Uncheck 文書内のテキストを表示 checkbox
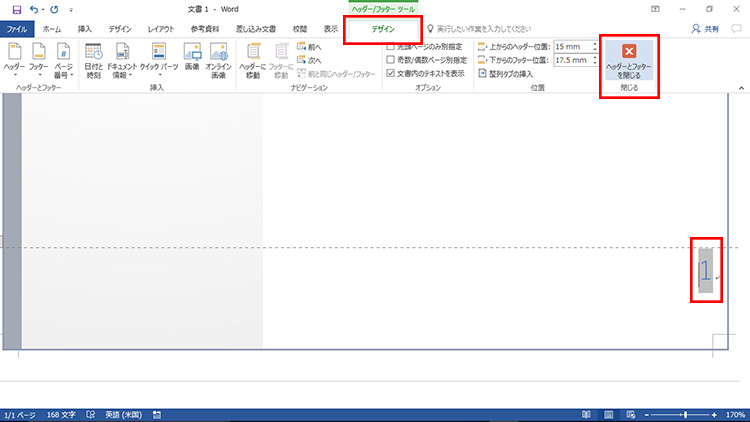The height and width of the screenshot is (422, 750). tap(390, 73)
